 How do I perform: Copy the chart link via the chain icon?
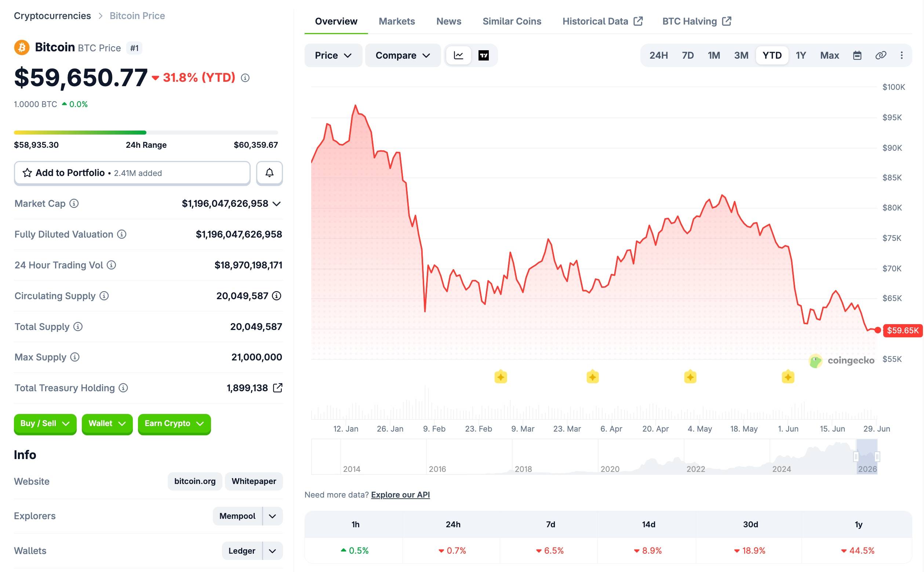[880, 56]
